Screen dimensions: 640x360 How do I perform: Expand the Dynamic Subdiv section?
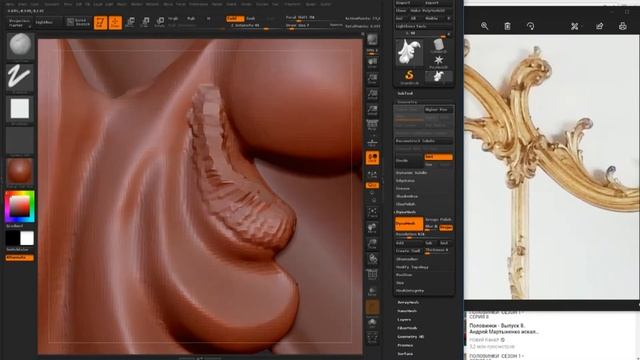411,173
